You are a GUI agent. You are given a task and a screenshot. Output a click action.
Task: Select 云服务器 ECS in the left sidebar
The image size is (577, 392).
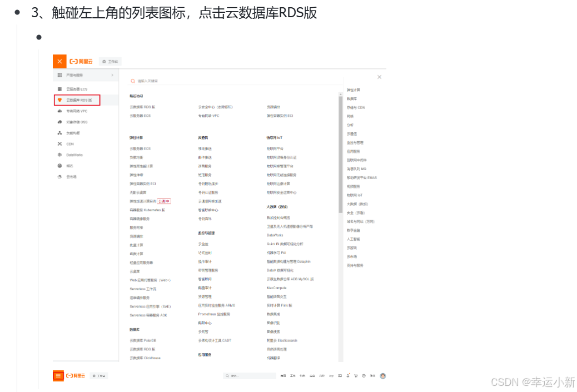[x=77, y=89]
